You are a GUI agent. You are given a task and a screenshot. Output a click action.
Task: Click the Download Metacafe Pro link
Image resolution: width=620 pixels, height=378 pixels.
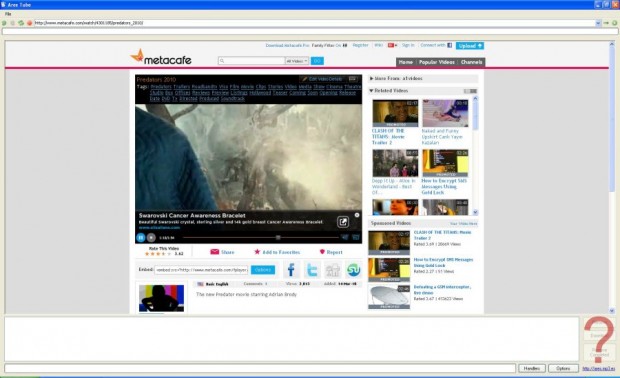click(287, 45)
